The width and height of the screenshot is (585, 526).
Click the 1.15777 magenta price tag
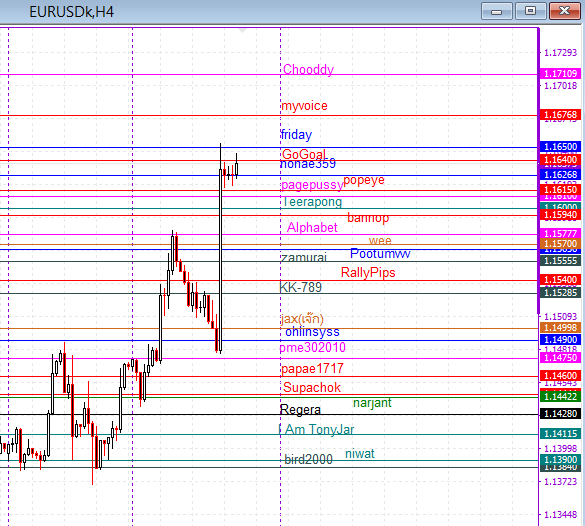560,234
